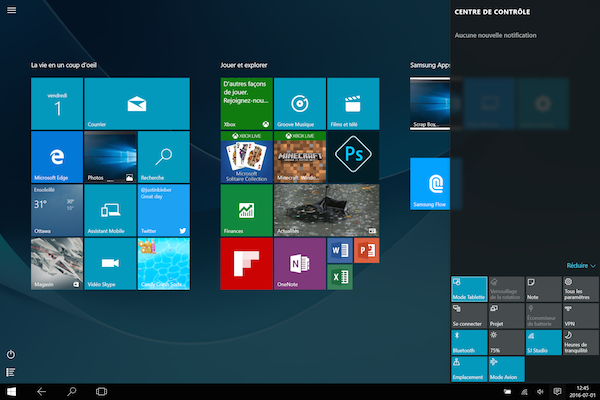The width and height of the screenshot is (600, 400).
Task: Open the Finances tile
Action: pos(246,210)
